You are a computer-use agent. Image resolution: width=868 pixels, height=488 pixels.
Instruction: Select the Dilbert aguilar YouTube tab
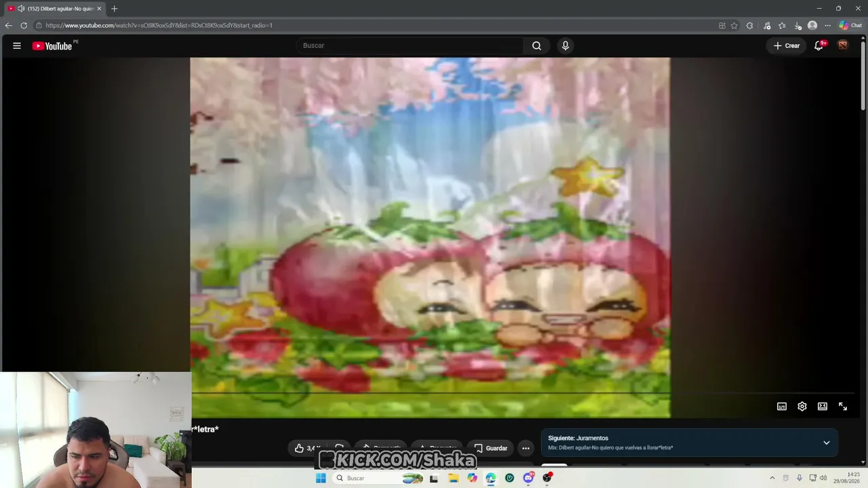pos(54,9)
